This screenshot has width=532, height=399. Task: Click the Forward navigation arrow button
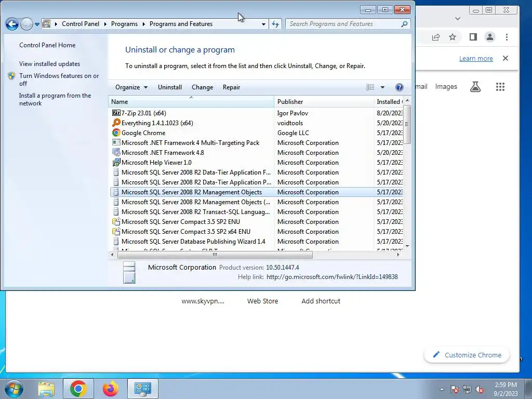(x=26, y=24)
